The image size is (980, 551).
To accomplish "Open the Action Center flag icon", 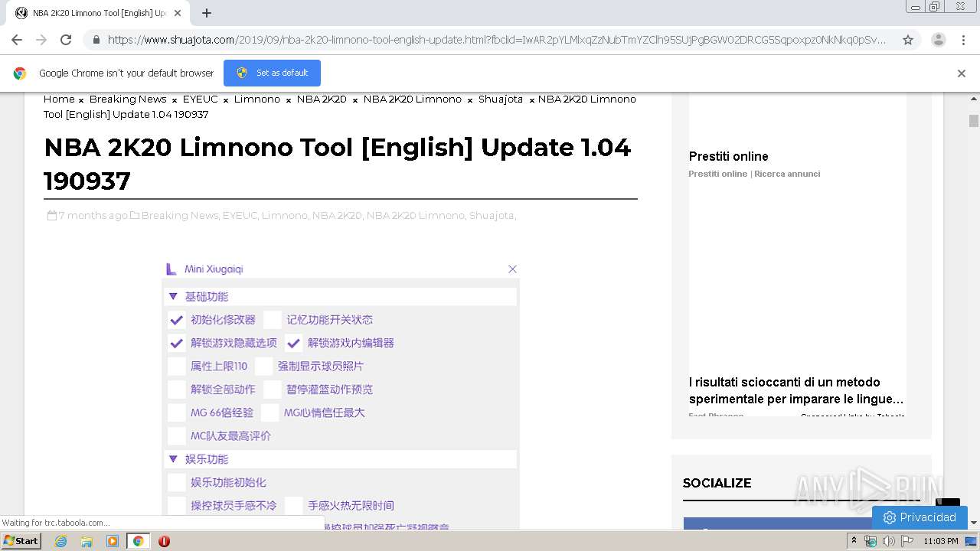I will (x=907, y=541).
